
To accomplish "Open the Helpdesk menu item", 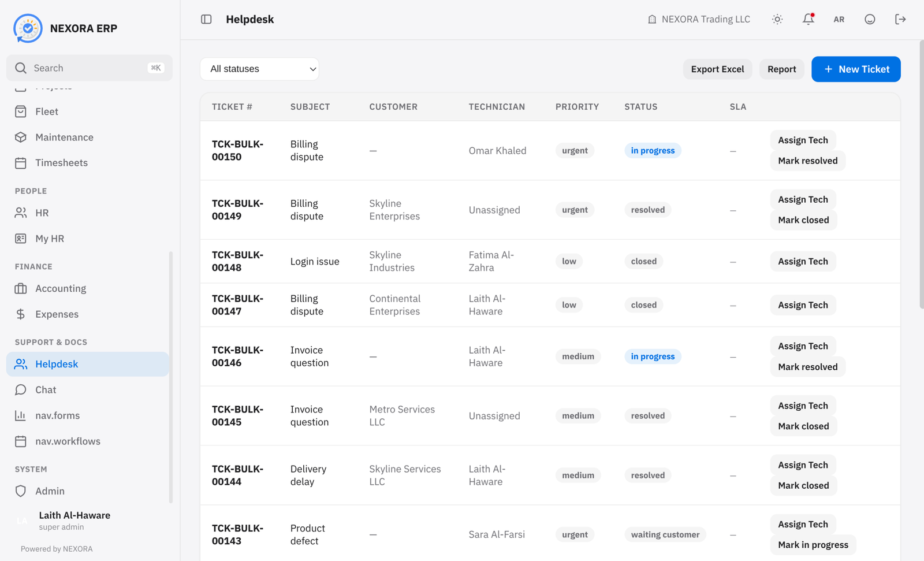I will (x=88, y=364).
